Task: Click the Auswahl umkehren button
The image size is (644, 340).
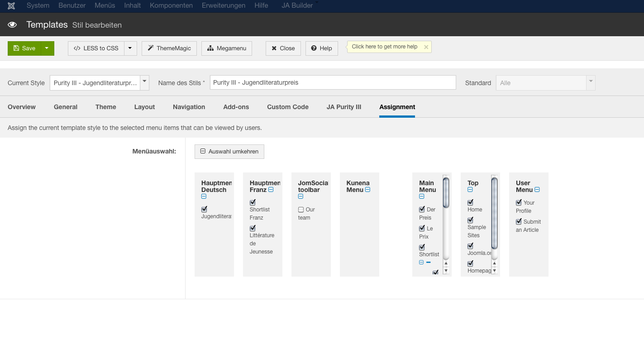Action: click(x=229, y=152)
